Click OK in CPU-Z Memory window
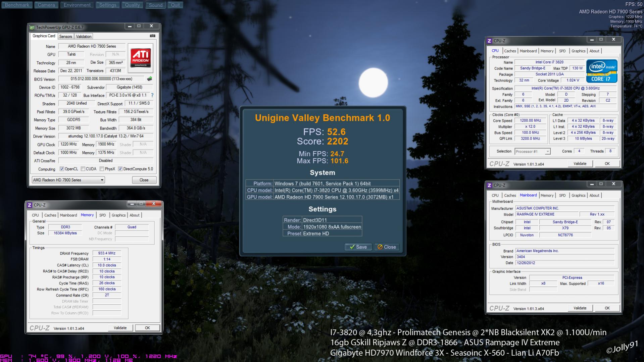 pos(147,328)
